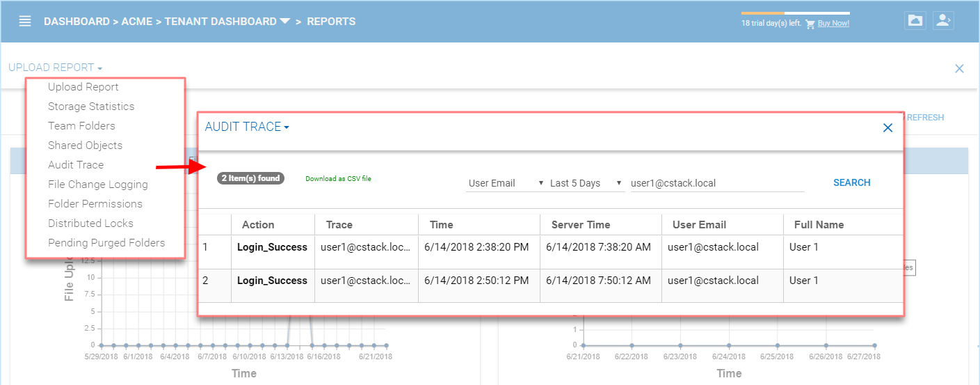The width and height of the screenshot is (980, 385).
Task: Close the Audit Trace panel
Action: (x=887, y=127)
